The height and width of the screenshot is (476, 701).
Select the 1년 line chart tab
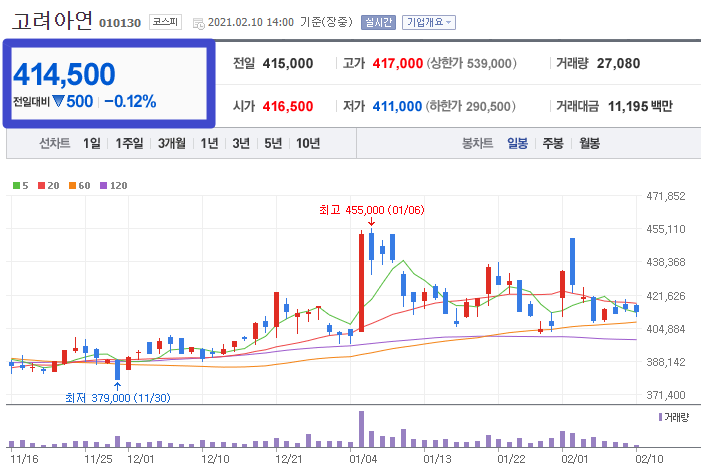click(x=209, y=143)
